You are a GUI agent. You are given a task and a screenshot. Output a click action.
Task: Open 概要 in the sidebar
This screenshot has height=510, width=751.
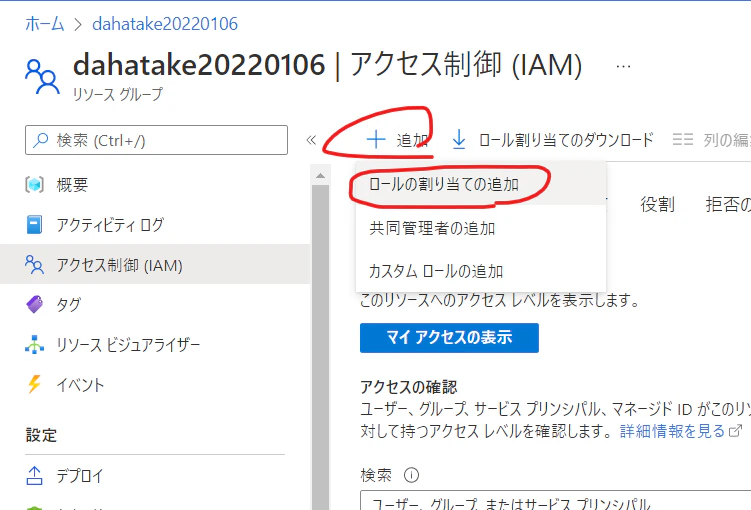155,184
